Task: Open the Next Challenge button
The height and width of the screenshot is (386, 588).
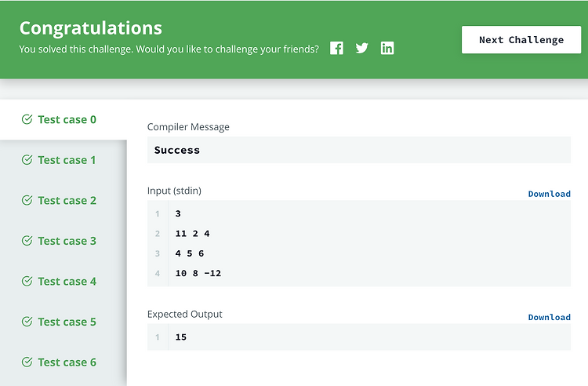Action: (521, 40)
